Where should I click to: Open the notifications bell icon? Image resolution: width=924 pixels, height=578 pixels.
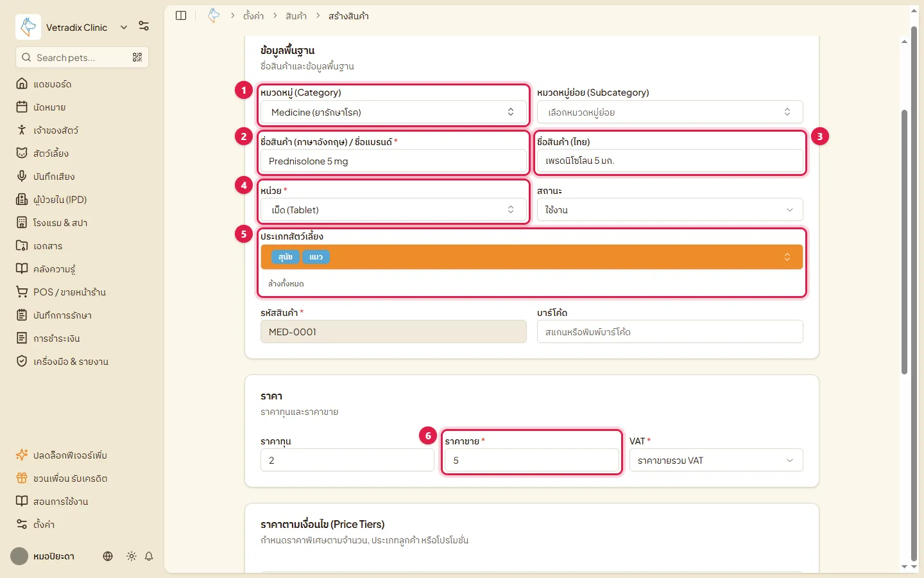149,556
